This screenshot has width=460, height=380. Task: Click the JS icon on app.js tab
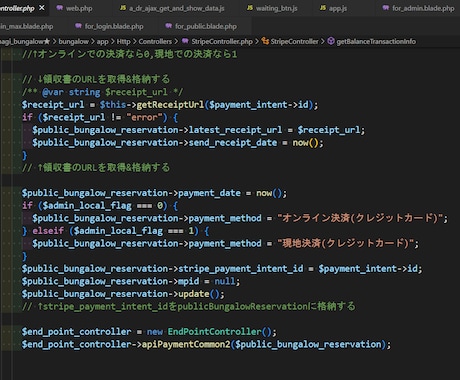pyautogui.click(x=323, y=8)
